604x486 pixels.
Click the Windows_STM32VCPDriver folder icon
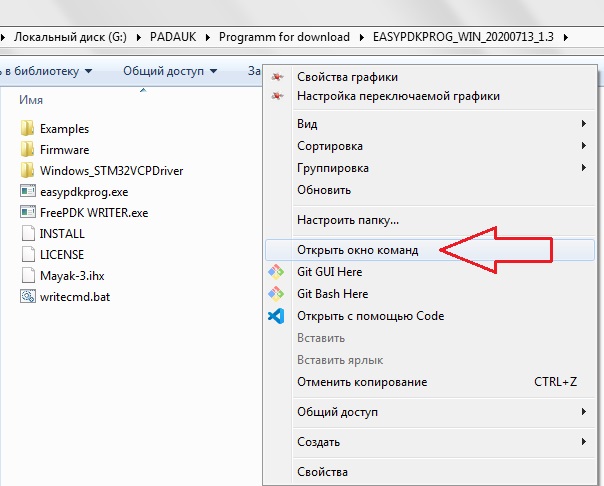(x=27, y=171)
